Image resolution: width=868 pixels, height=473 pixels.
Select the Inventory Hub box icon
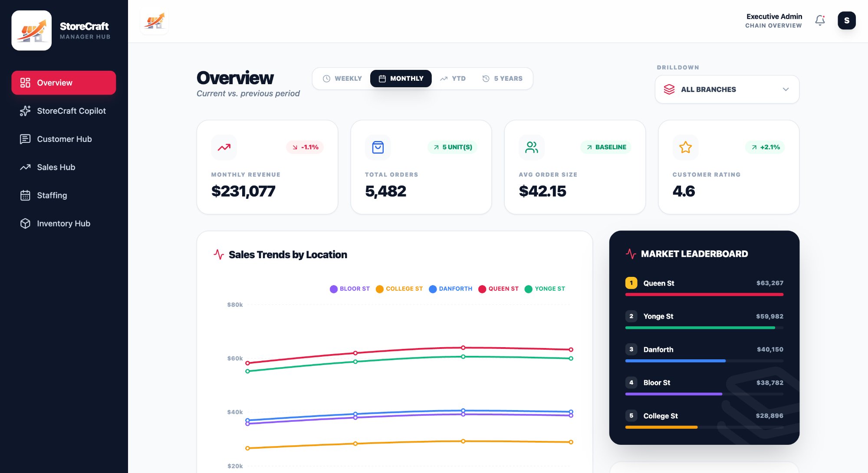25,223
